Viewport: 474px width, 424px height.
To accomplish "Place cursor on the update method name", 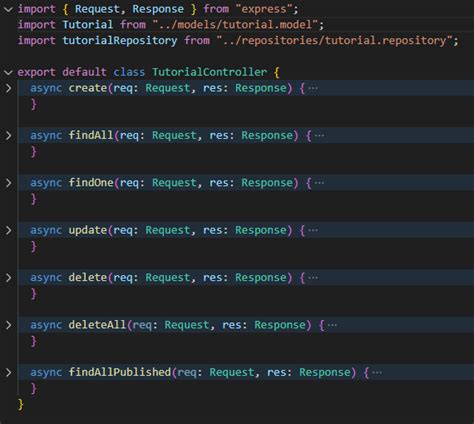I will (x=88, y=230).
